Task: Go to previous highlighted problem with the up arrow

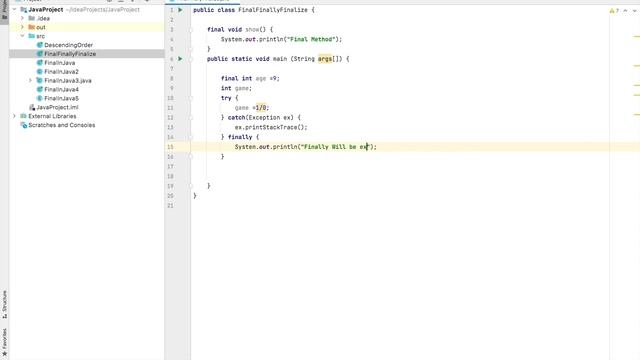Action: click(x=625, y=11)
